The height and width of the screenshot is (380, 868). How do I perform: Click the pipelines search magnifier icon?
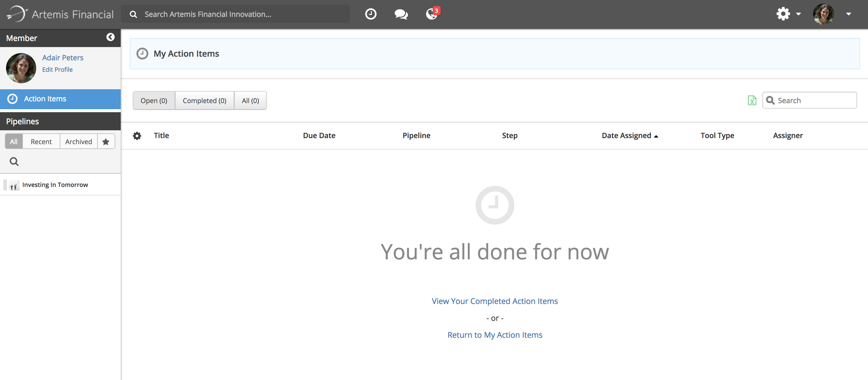14,162
